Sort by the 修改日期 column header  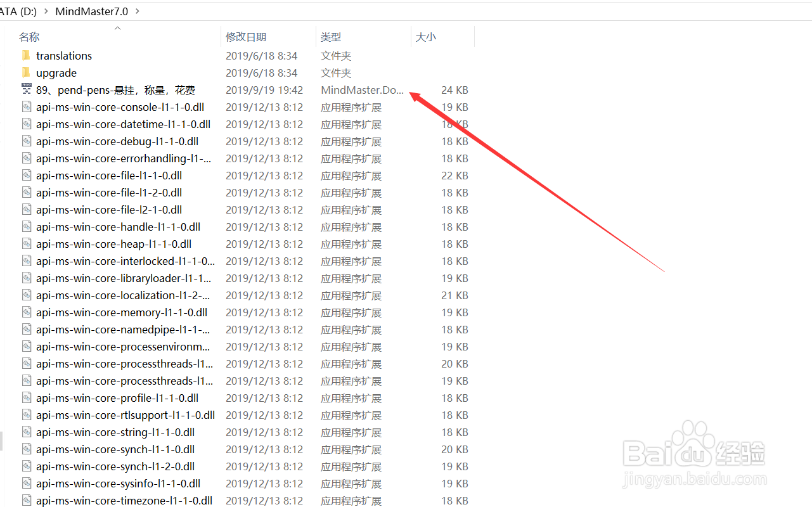[x=246, y=37]
